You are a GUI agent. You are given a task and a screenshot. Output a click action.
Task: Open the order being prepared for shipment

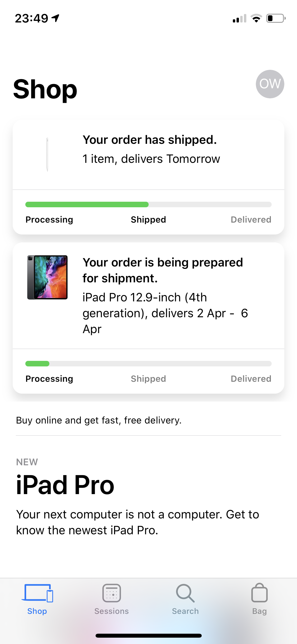[x=162, y=270]
